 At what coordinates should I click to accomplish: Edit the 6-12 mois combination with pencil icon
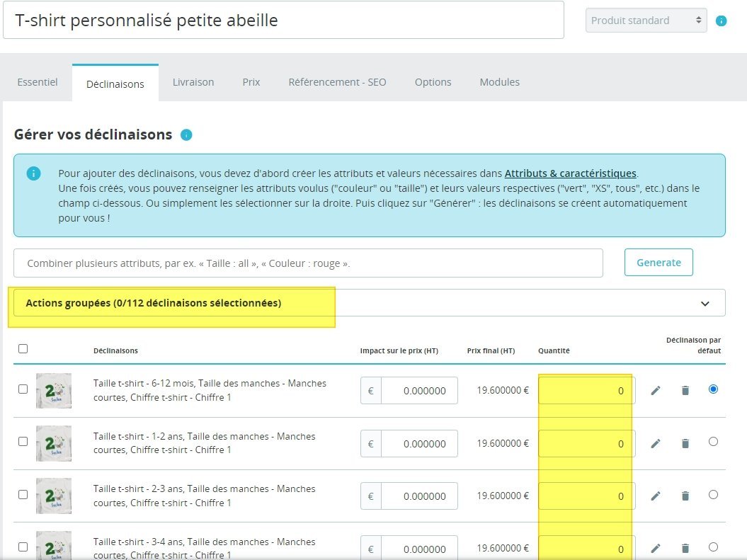(656, 391)
